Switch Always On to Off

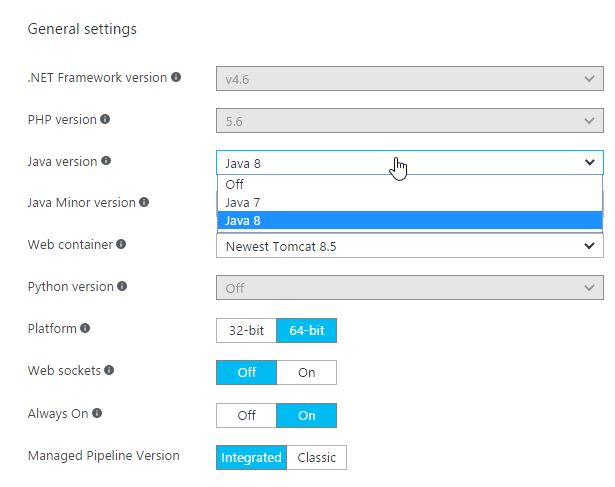(x=246, y=415)
